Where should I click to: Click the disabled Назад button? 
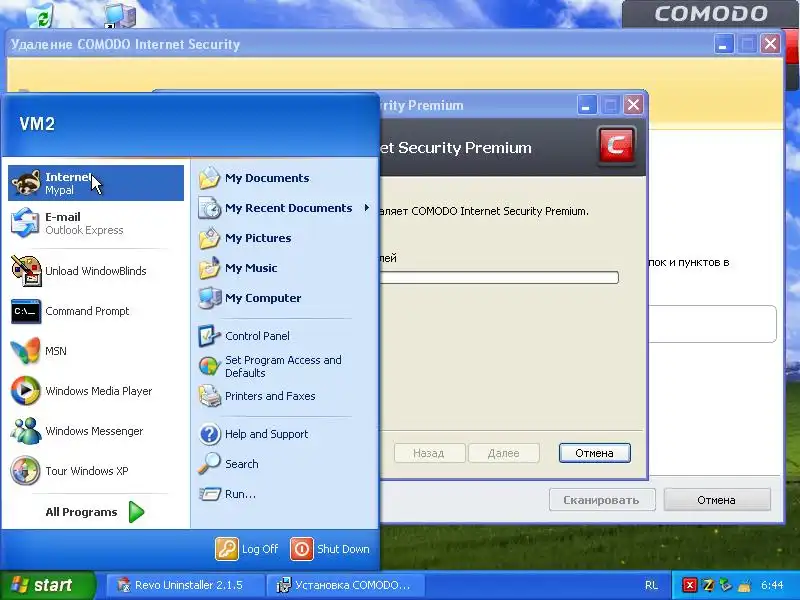pos(429,453)
